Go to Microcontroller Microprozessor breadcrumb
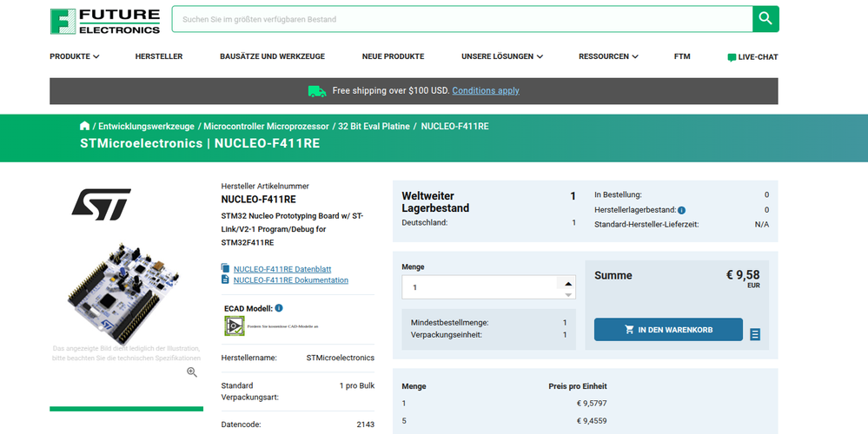Image resolution: width=868 pixels, height=434 pixels. coord(266,126)
